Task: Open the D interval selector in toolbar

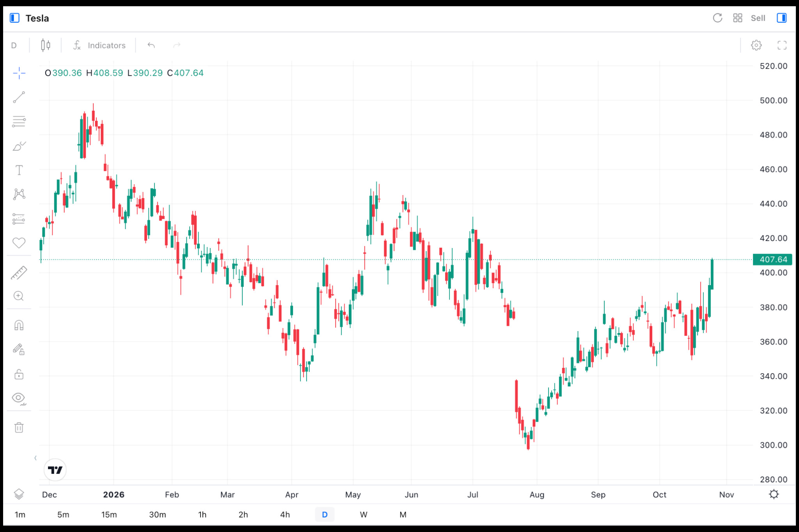Action: point(14,45)
